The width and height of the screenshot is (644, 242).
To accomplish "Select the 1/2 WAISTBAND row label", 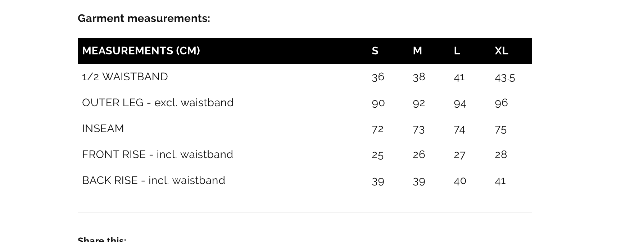I will 125,77.
